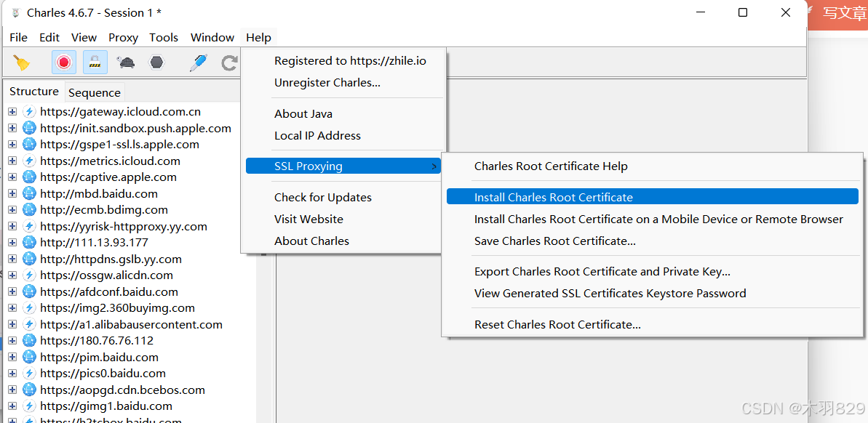Expand the init.sandbox.push.apple.com node

point(12,129)
